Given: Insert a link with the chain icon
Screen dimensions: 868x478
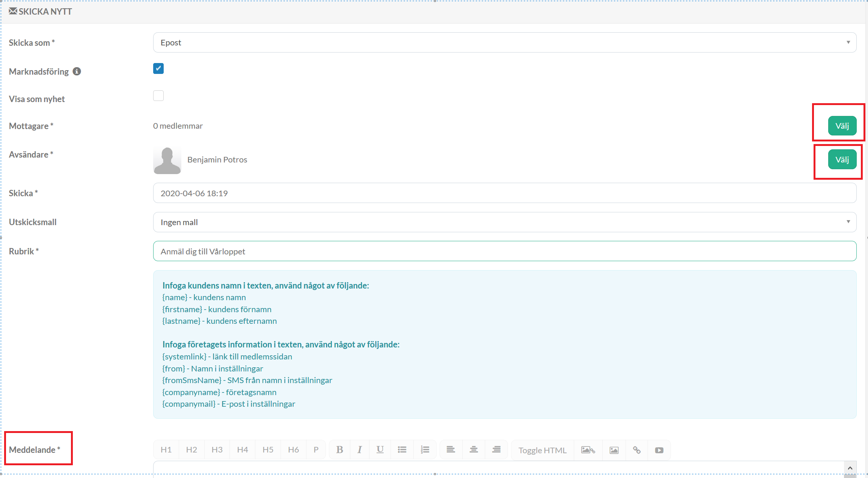Looking at the screenshot, I should pos(637,450).
